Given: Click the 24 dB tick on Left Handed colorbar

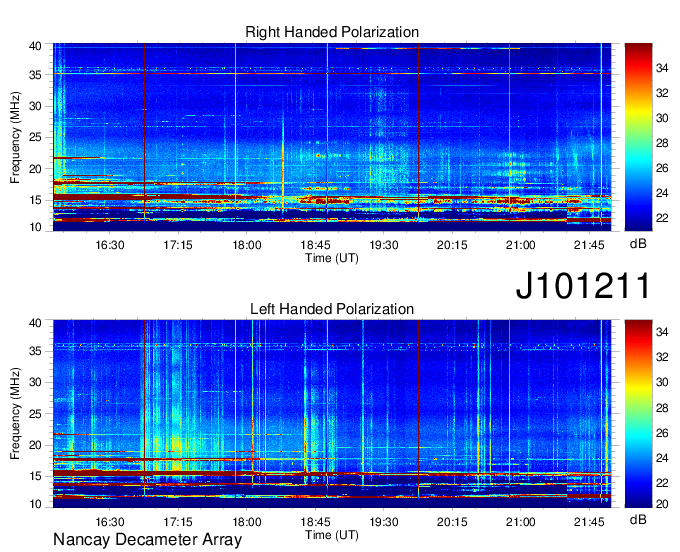Looking at the screenshot, I should 662,457.
